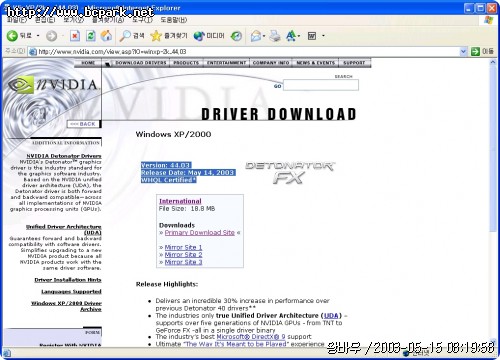Select the COMPANY INFO navigation tab
The image size is (500, 360).
271,63
